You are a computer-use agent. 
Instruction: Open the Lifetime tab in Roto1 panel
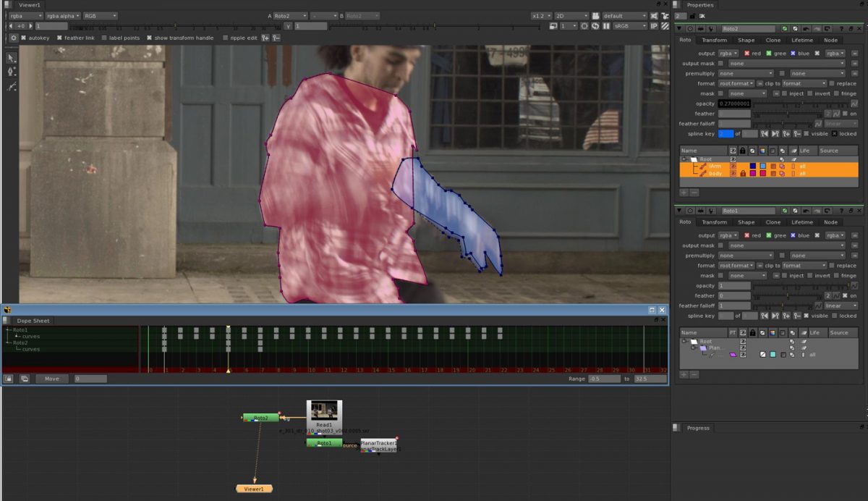pos(801,222)
